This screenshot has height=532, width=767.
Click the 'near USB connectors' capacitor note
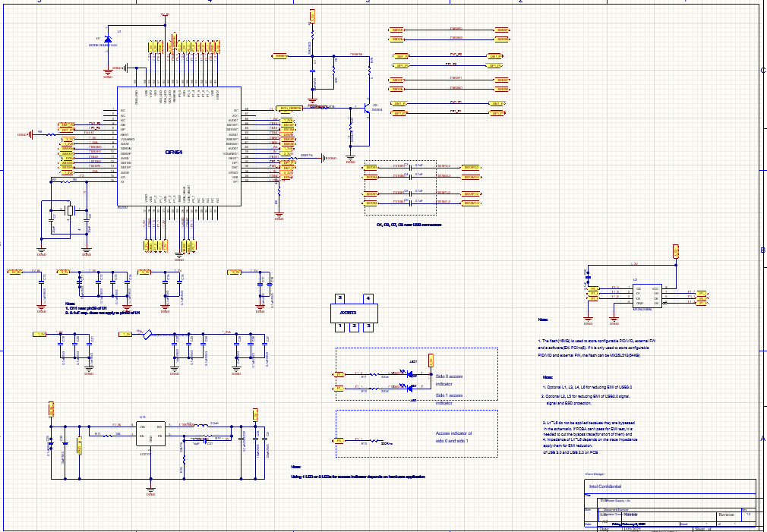coord(409,225)
